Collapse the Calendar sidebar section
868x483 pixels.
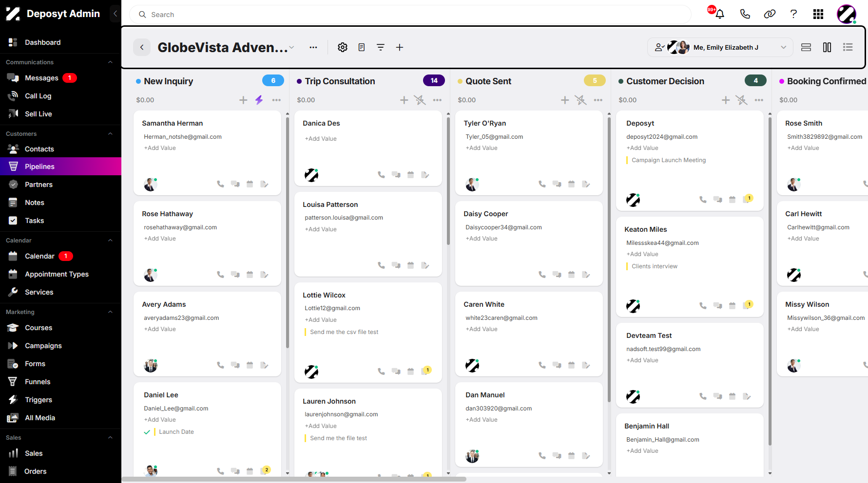110,241
